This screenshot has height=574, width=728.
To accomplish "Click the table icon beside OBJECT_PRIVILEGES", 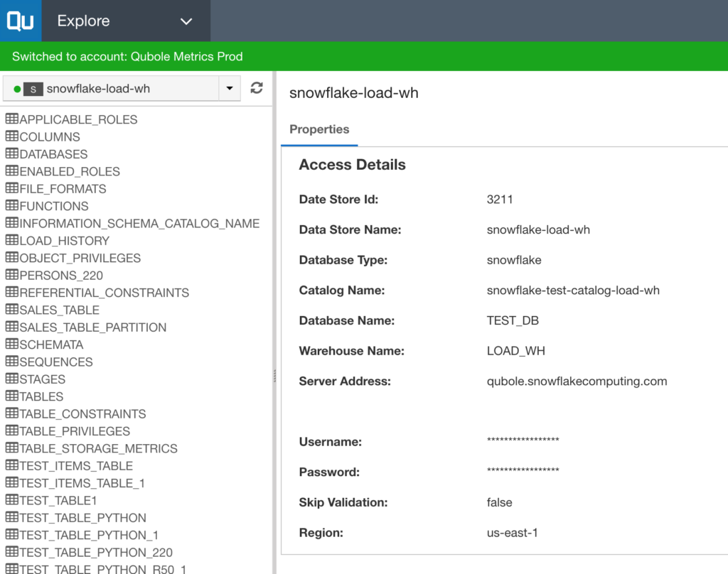I will (11, 257).
